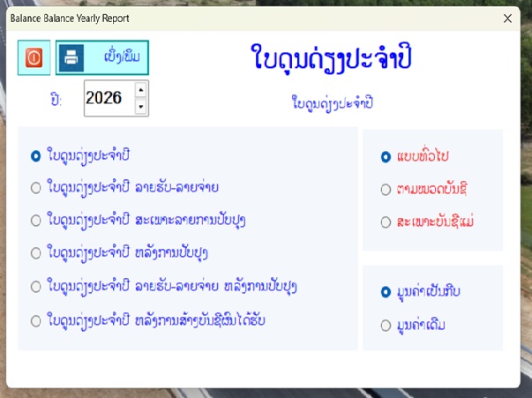Switch to the ມູນຄ່າເດີມ value option

point(386,326)
